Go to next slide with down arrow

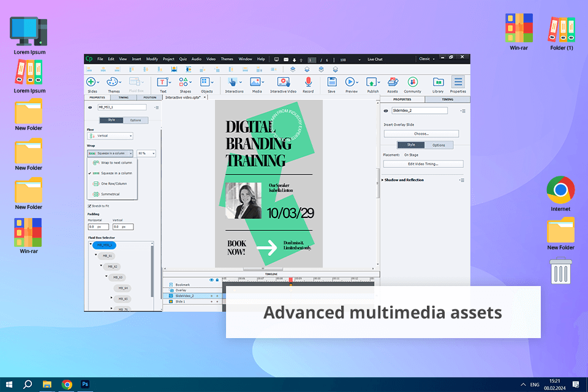295,59
